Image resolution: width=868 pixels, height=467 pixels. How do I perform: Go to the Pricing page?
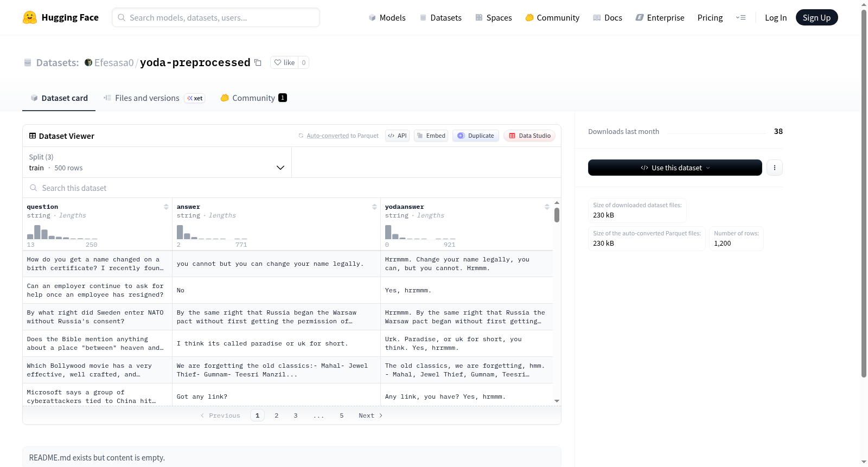710,17
